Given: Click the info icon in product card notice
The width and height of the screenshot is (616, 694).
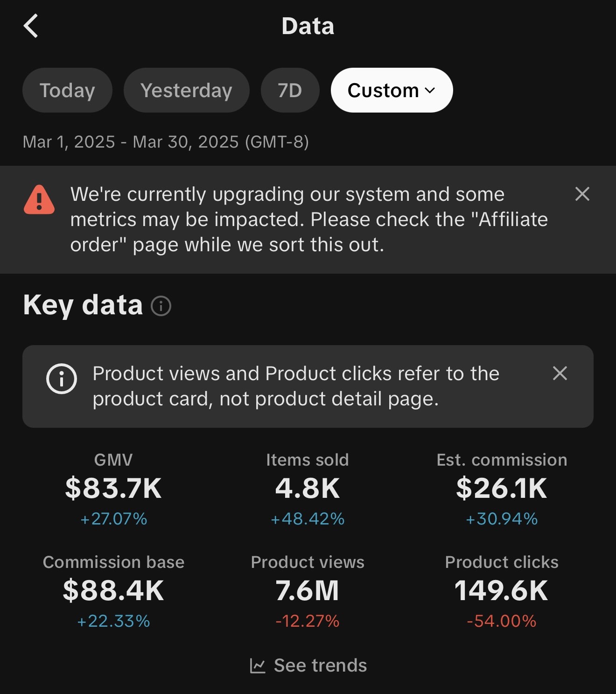Looking at the screenshot, I should pyautogui.click(x=62, y=378).
